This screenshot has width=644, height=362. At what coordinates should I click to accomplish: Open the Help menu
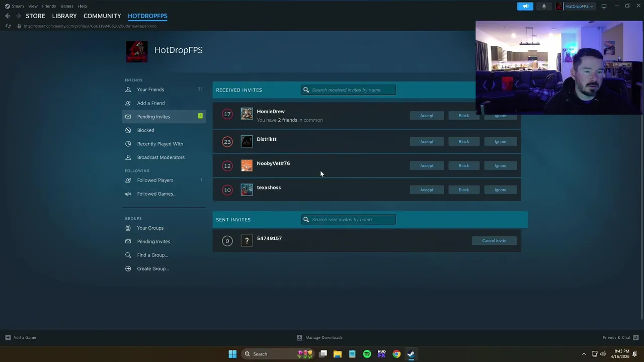[83, 6]
